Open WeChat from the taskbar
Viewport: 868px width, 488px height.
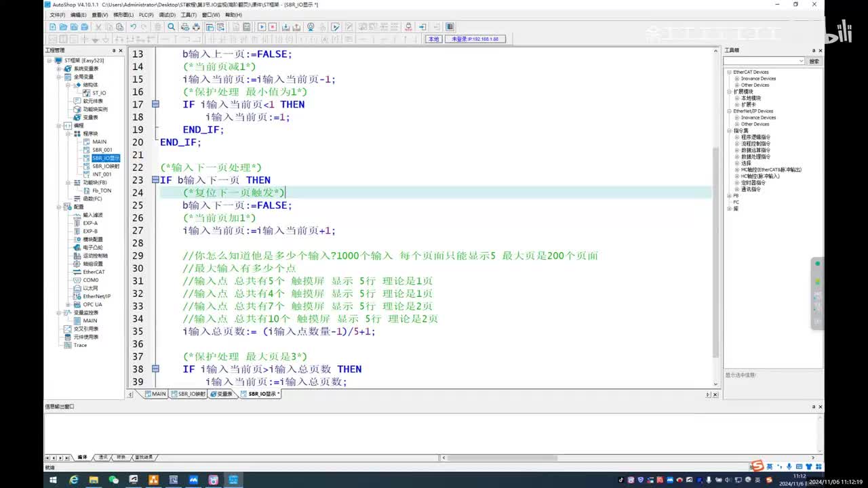tap(113, 480)
